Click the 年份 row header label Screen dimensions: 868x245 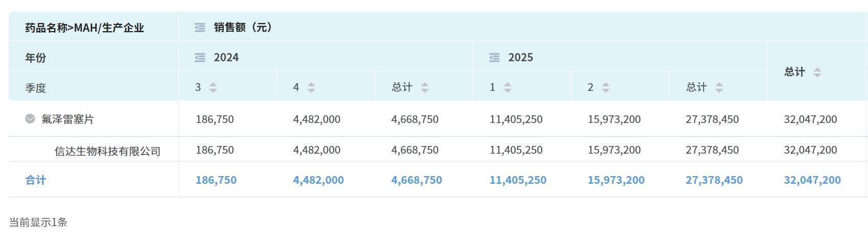[36, 58]
